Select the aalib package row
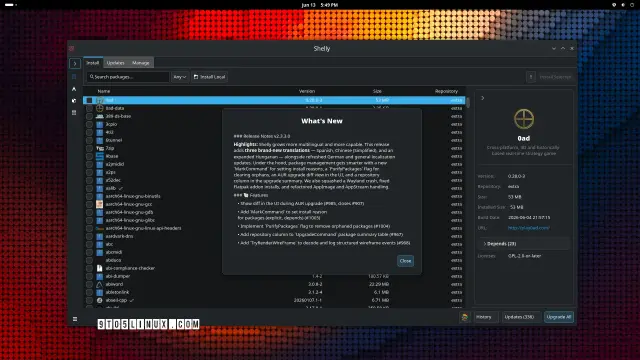 [x=274, y=188]
